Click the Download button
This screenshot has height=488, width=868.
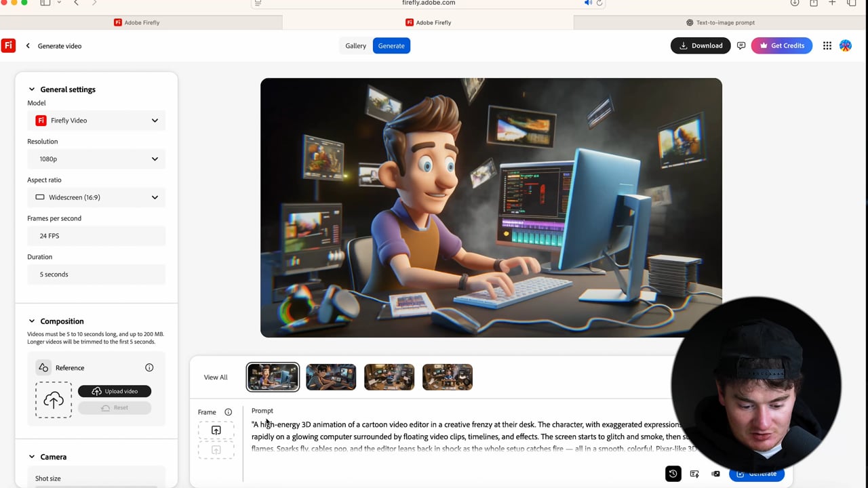(701, 45)
